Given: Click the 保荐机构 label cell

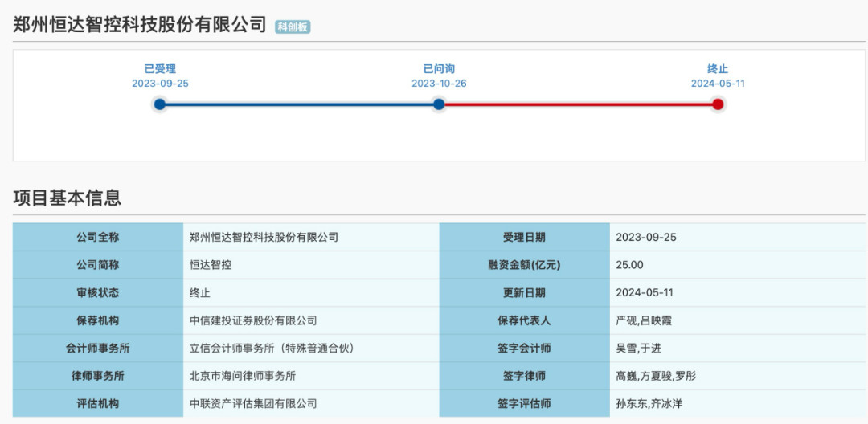Looking at the screenshot, I should pyautogui.click(x=98, y=320).
